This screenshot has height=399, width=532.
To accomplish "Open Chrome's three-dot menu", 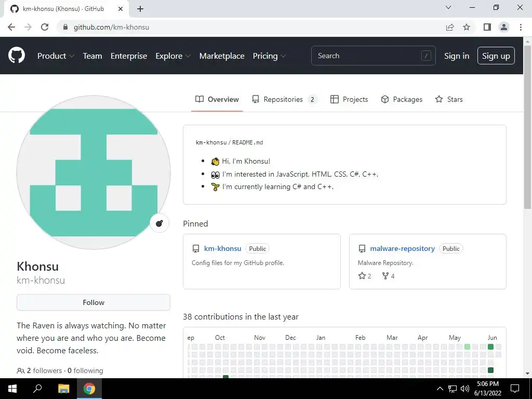I will click(x=521, y=27).
